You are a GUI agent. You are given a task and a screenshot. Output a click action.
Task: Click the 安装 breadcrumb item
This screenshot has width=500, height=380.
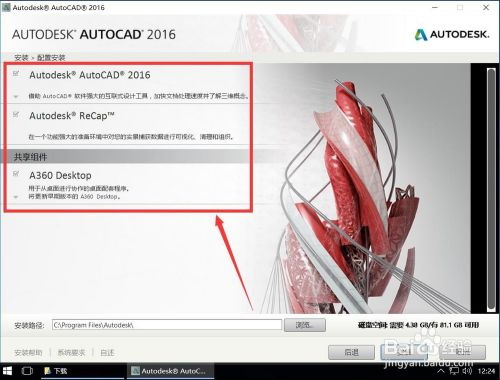pos(21,57)
